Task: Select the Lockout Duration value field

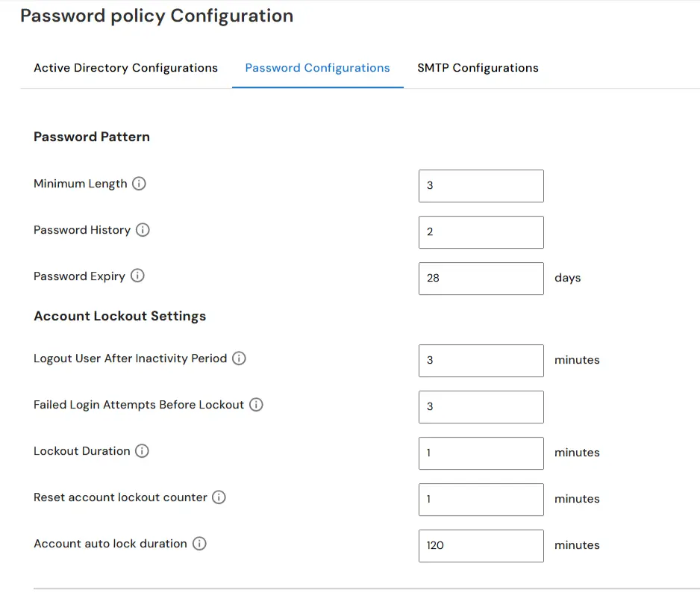Action: pos(481,453)
